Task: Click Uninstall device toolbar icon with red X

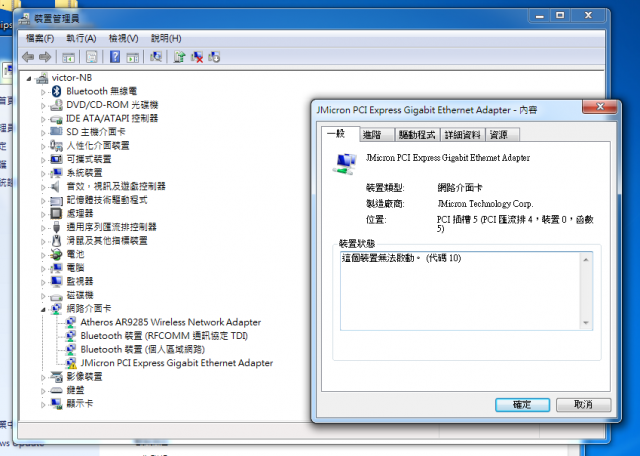Action: (x=197, y=57)
